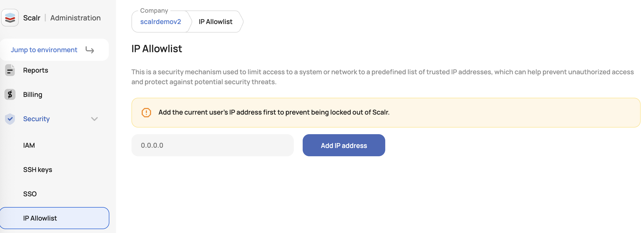The height and width of the screenshot is (233, 644).
Task: Go to IAM under Security
Action: tap(29, 145)
